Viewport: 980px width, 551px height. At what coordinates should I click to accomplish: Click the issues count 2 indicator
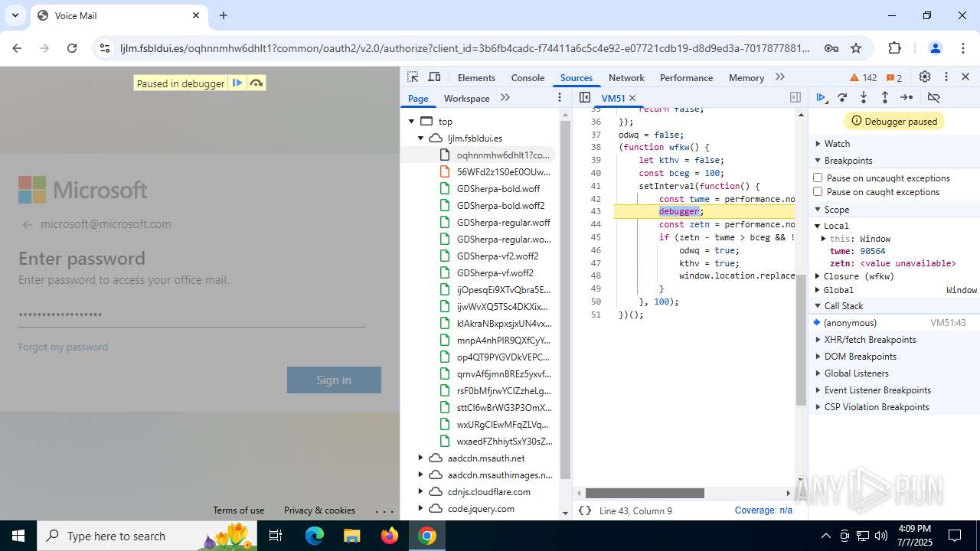pyautogui.click(x=894, y=77)
